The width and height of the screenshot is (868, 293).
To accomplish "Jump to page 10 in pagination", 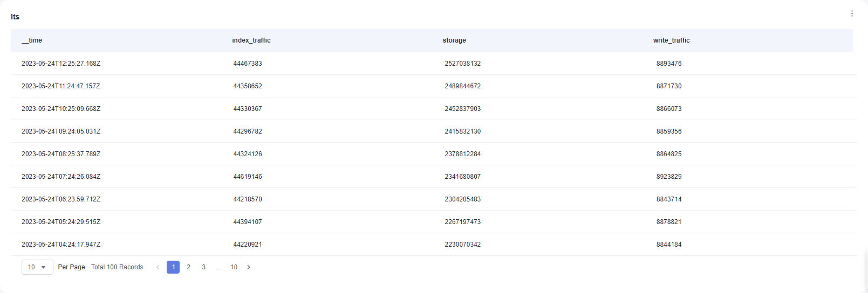I will tap(234, 267).
